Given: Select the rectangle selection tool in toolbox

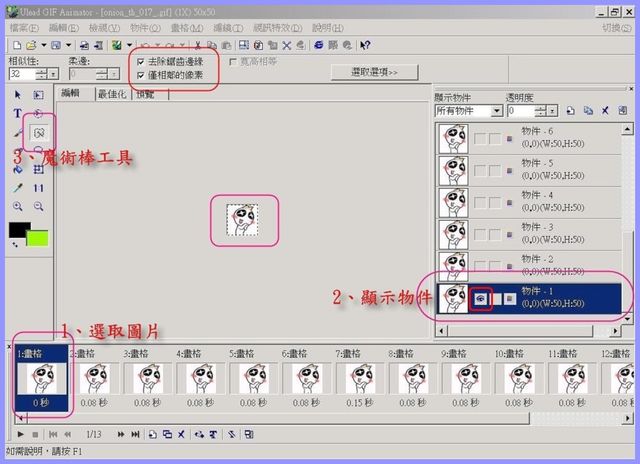Looking at the screenshot, I should click(x=38, y=95).
